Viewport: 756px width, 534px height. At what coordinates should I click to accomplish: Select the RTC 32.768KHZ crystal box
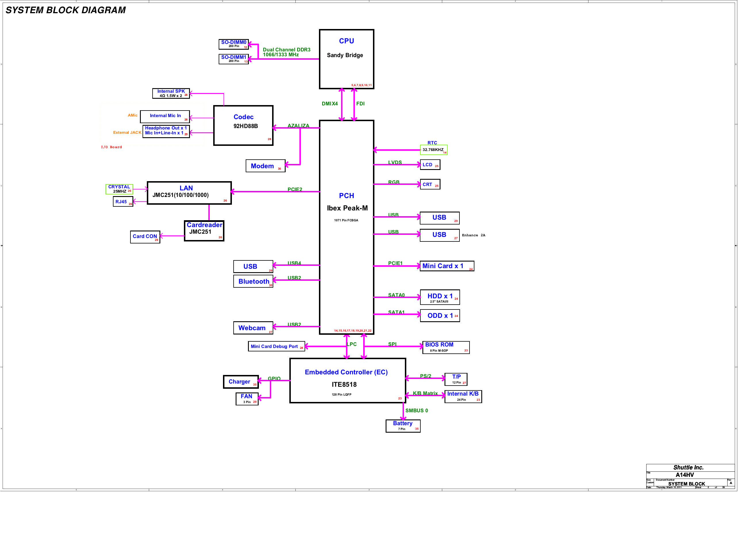point(434,150)
